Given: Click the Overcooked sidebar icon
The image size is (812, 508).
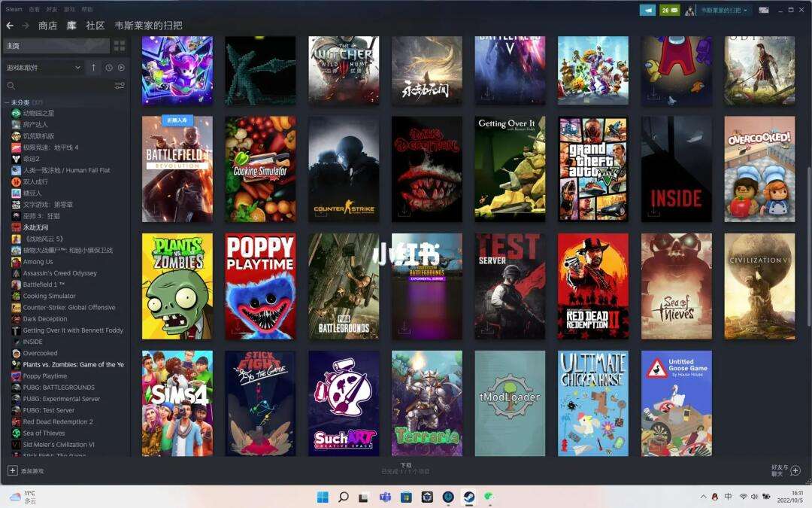Looking at the screenshot, I should click(16, 353).
